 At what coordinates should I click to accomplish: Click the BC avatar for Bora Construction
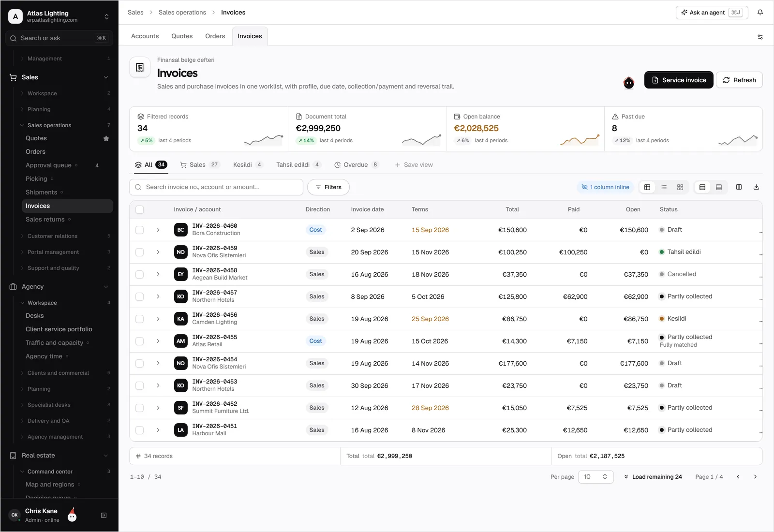pos(180,230)
